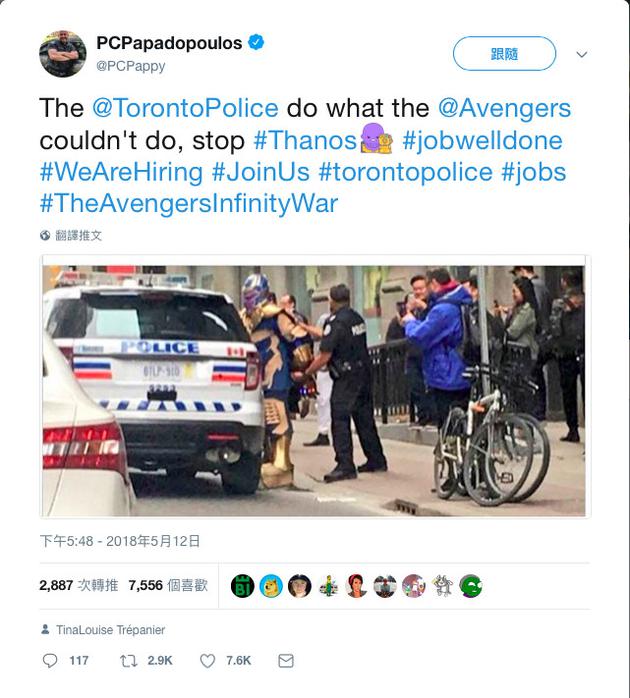Click the reply speech bubble icon
630x698 pixels.
51,661
